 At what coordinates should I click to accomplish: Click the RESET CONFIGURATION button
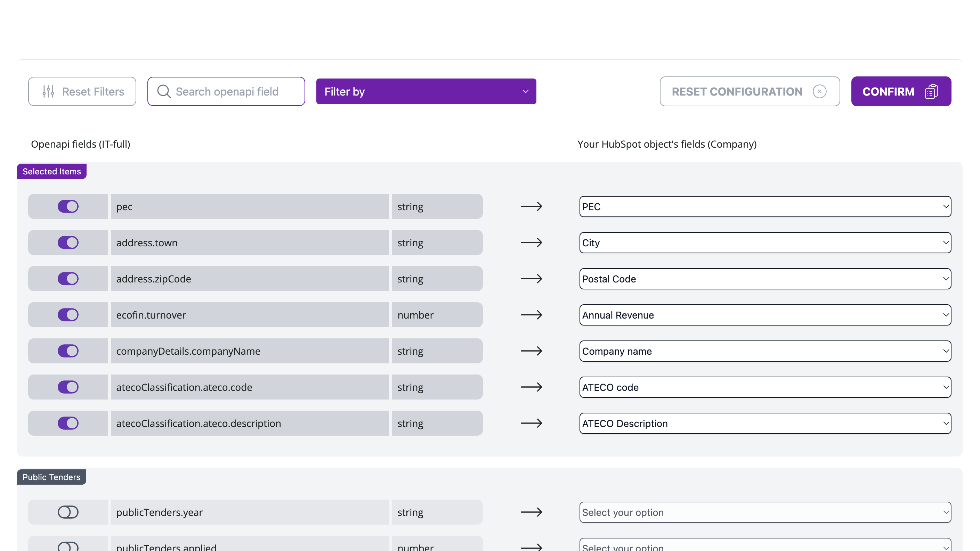[x=737, y=91]
